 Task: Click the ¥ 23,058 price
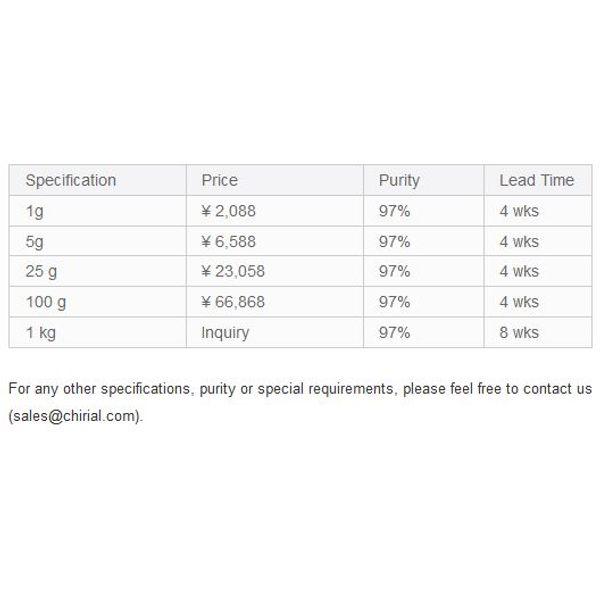[x=233, y=272]
